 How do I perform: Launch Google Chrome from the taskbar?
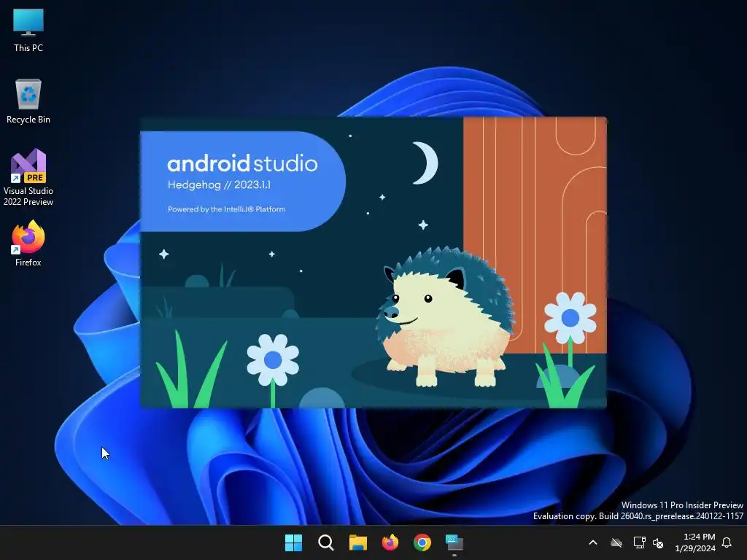point(422,542)
